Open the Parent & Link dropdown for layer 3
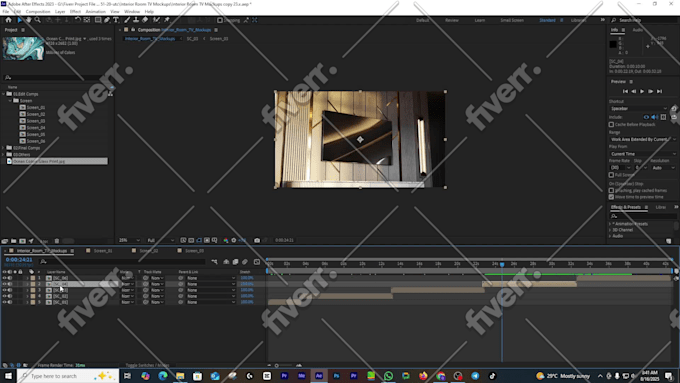 [211, 290]
